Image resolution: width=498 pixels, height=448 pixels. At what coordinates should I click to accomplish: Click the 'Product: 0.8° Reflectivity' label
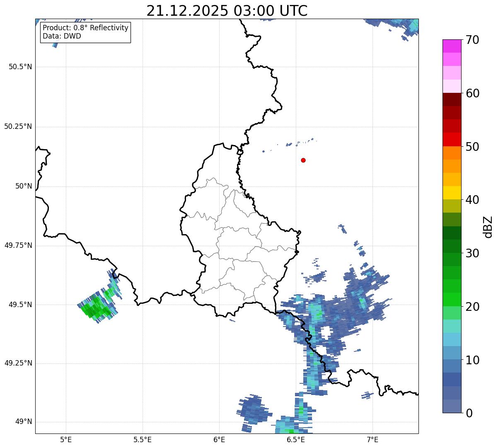(86, 28)
